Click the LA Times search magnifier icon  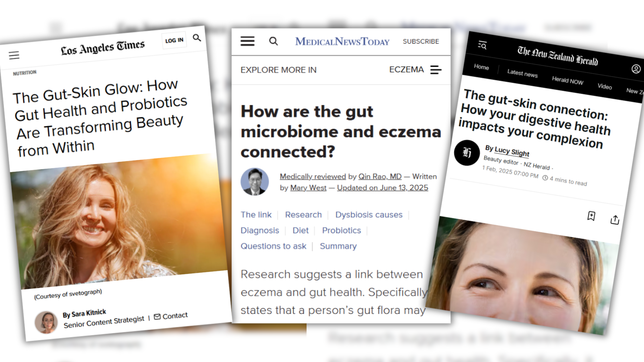[x=197, y=38]
